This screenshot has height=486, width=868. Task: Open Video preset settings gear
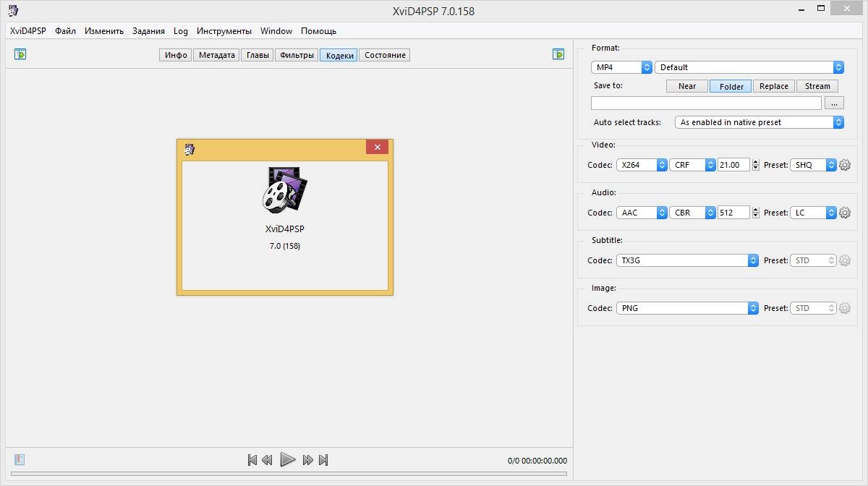click(x=845, y=165)
